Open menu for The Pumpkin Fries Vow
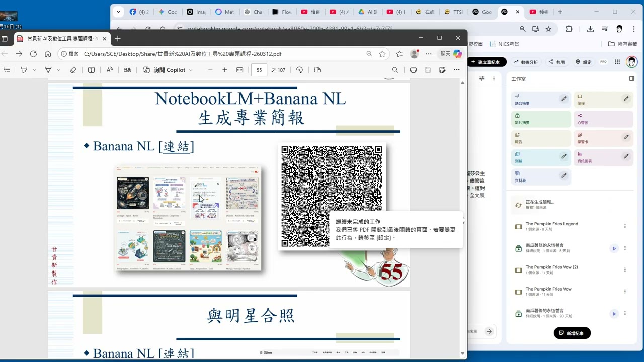Screen dimensions: 644x362 coord(625,292)
